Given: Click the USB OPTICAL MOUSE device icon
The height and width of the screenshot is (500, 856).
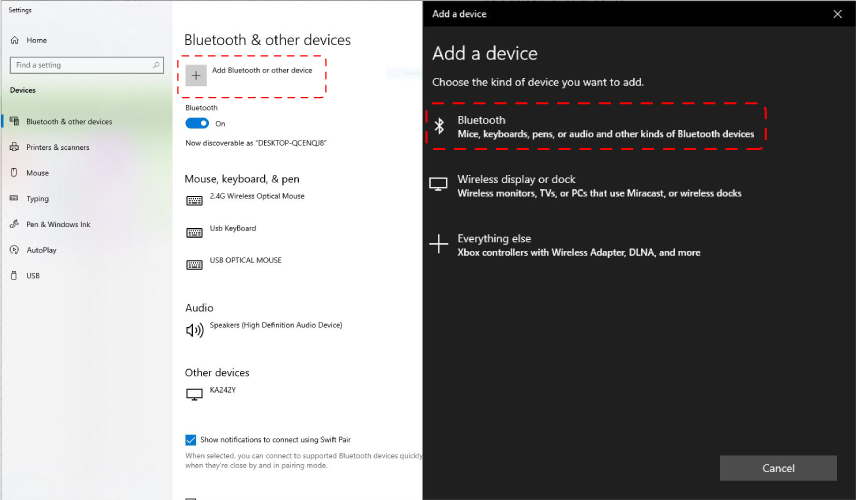Looking at the screenshot, I should [194, 265].
